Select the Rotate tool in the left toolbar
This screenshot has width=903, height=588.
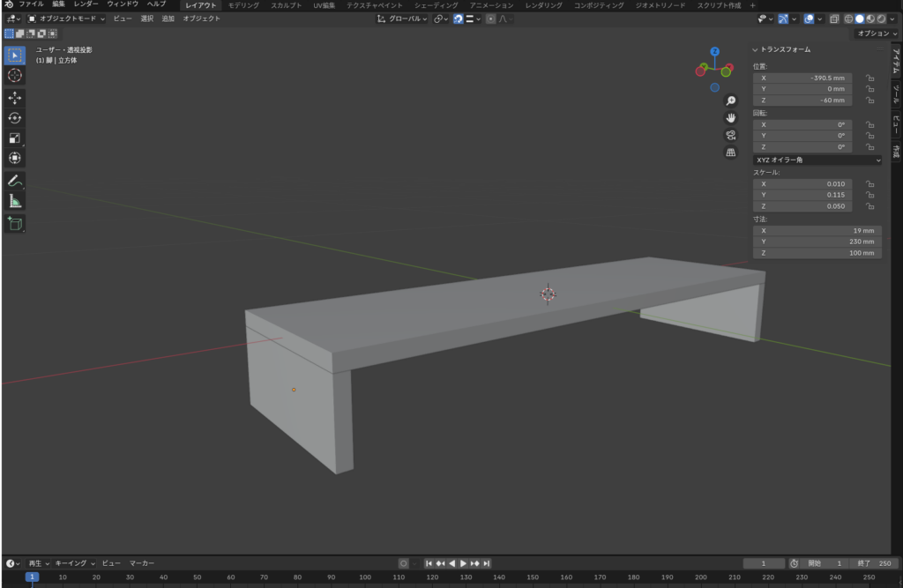click(15, 118)
